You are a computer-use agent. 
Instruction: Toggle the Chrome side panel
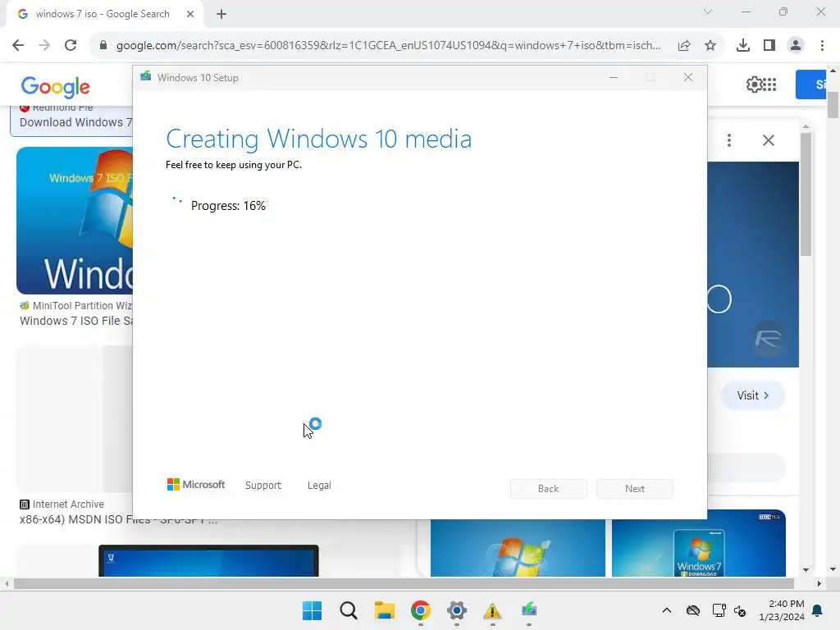point(769,46)
